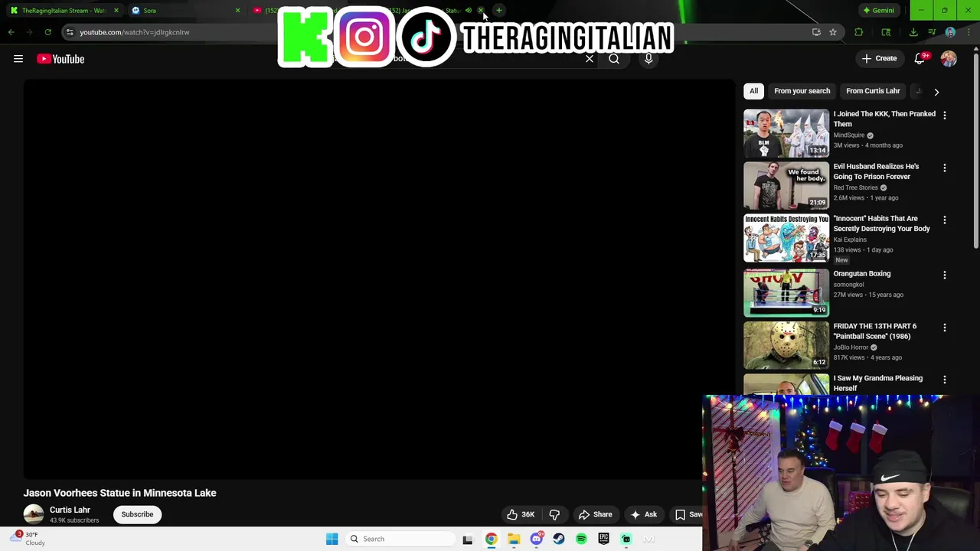Open Epic Games Launcher from taskbar

point(603,539)
